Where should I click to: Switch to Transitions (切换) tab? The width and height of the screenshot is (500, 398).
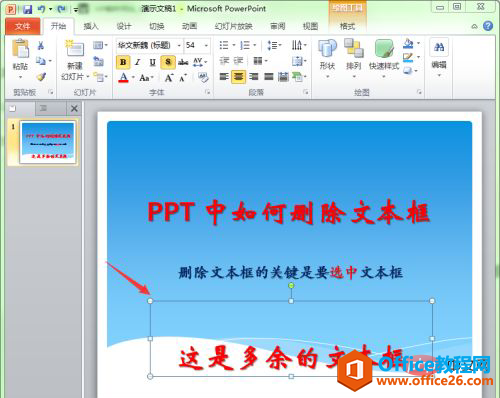pos(157,26)
